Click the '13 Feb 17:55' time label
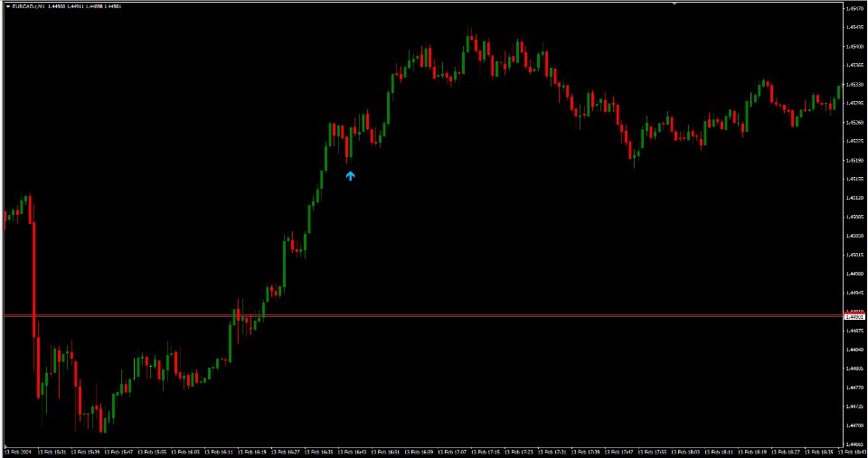The width and height of the screenshot is (868, 458). pyautogui.click(x=653, y=452)
